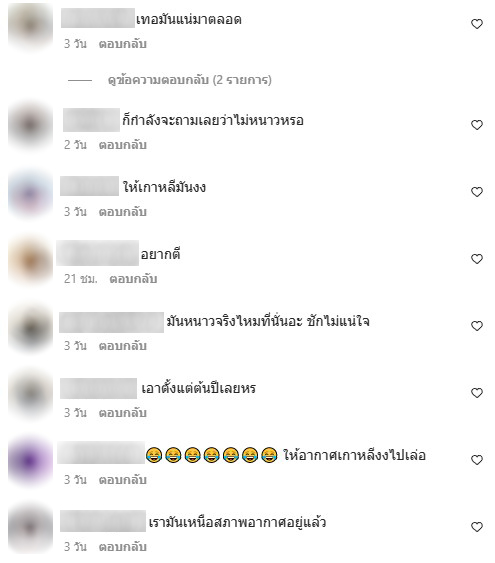Like the comment "อยากตี"
Viewport: 495px width, 563px height.
click(x=477, y=259)
